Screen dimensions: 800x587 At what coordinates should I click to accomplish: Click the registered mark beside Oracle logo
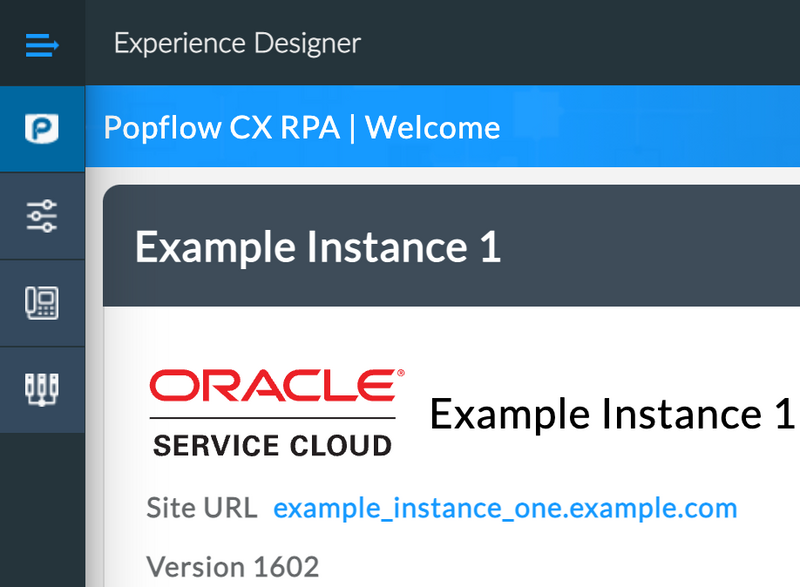(x=401, y=373)
